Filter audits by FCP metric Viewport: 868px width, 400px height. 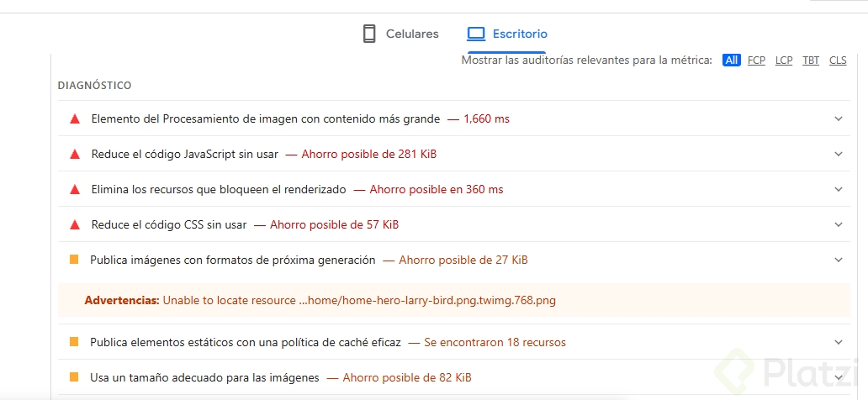click(756, 61)
